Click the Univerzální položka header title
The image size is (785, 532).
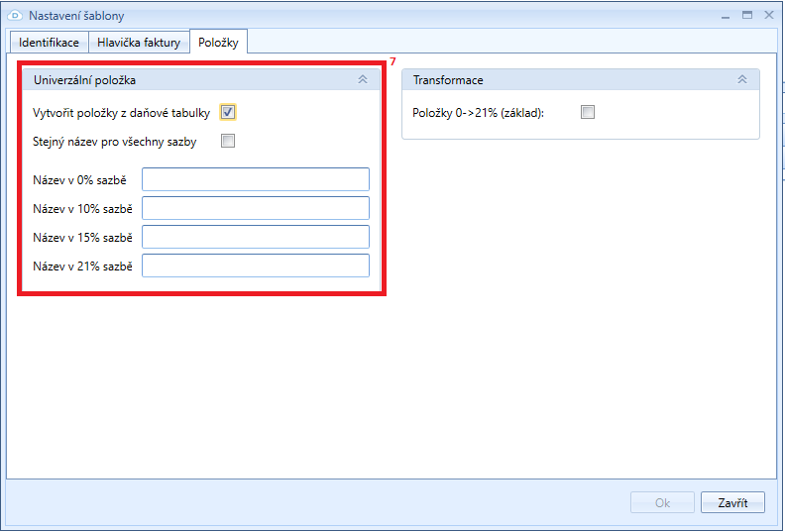[84, 80]
